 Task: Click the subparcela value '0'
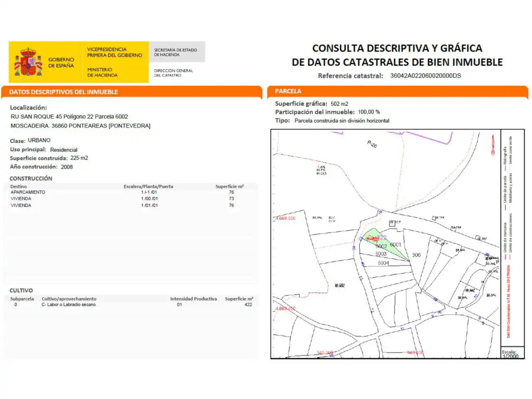(x=16, y=305)
